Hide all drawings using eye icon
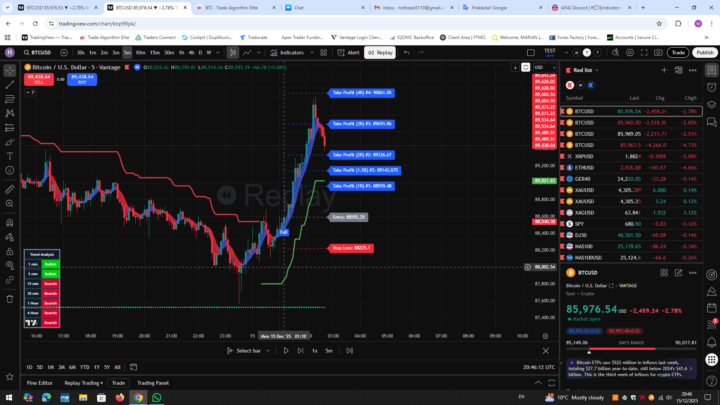The image size is (720, 405). [x=10, y=265]
